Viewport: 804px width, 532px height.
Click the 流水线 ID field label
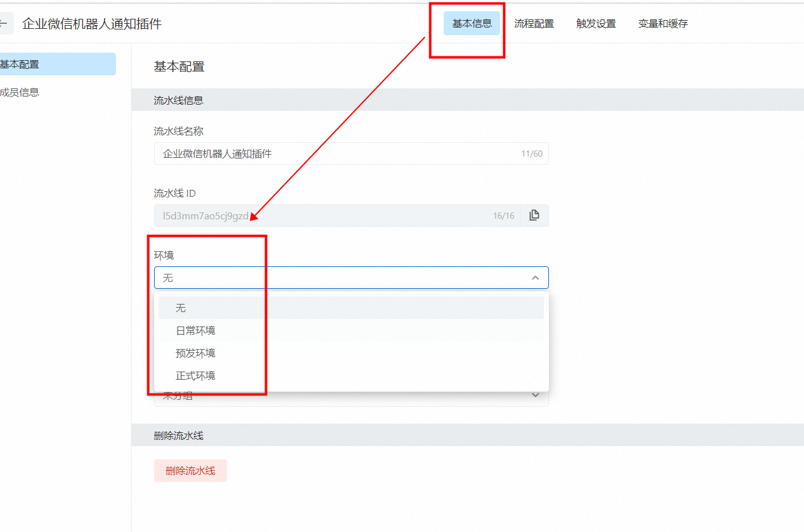coord(175,193)
